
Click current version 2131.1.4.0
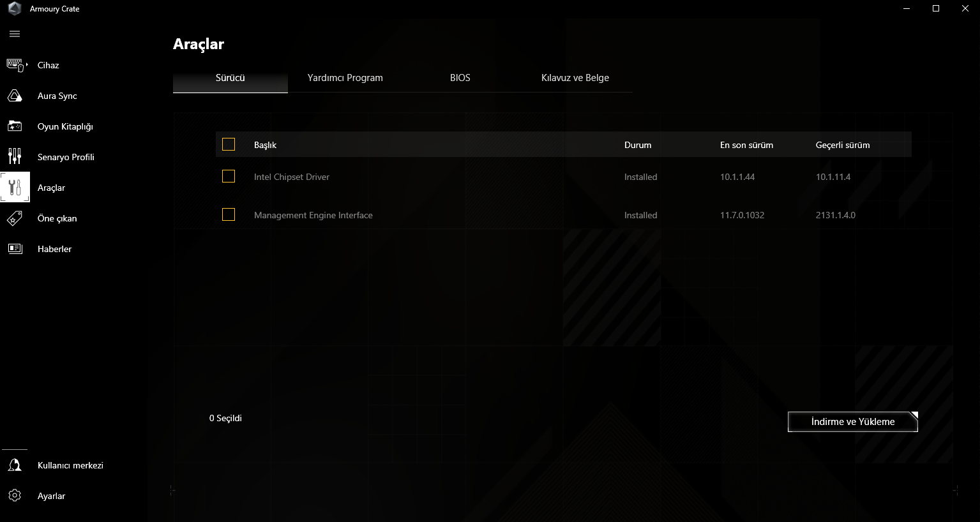tap(836, 215)
